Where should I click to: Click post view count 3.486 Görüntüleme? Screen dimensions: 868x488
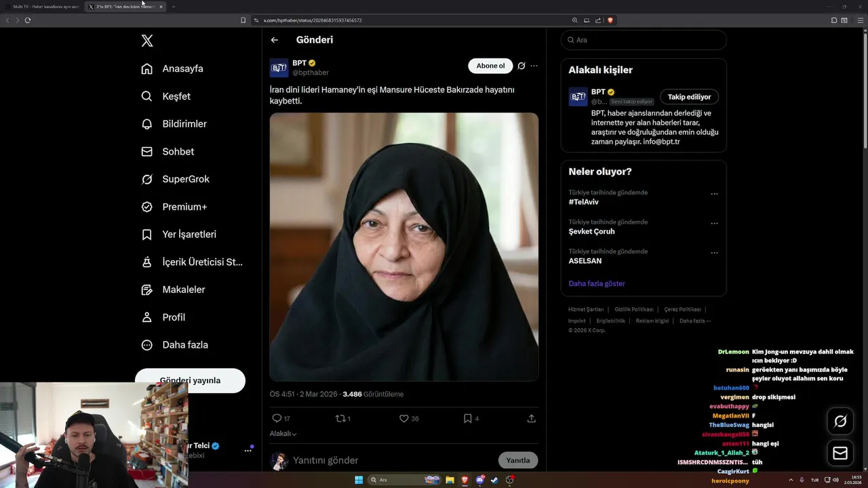click(373, 394)
